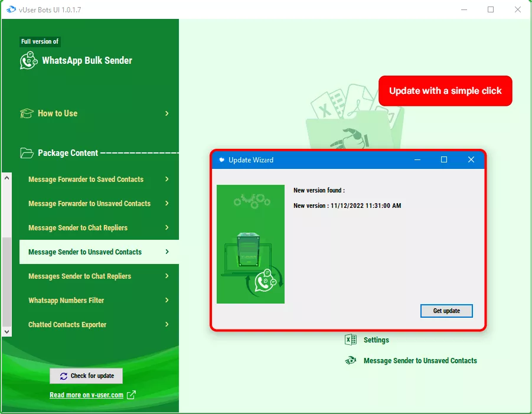
Task: Expand Whatsapp Numbers Filter chevron
Action: coord(167,300)
